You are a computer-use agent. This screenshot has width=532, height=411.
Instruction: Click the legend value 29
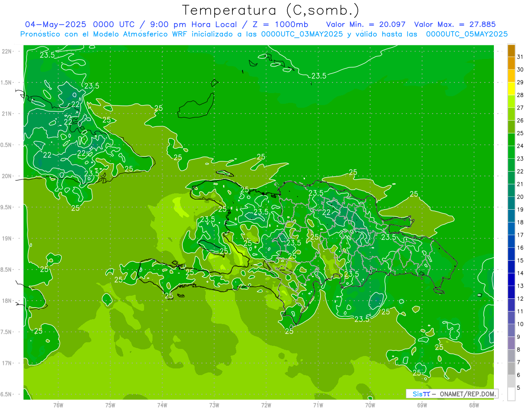pos(520,82)
